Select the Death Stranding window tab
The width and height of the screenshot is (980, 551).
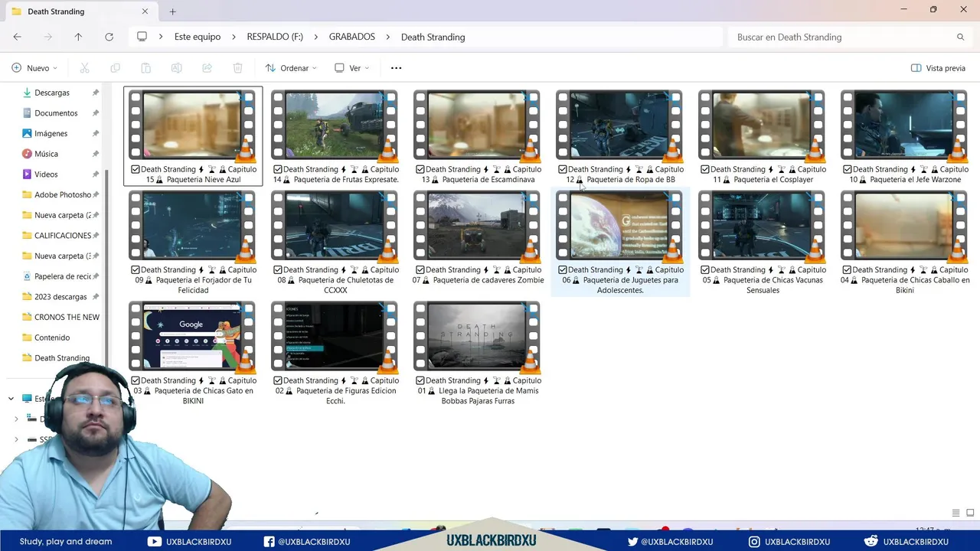(x=80, y=11)
